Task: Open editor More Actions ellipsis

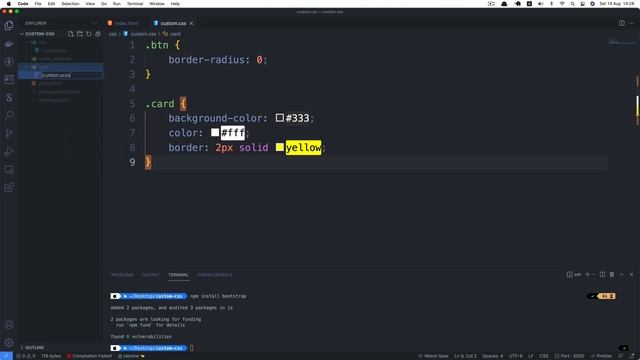Action: (x=631, y=23)
